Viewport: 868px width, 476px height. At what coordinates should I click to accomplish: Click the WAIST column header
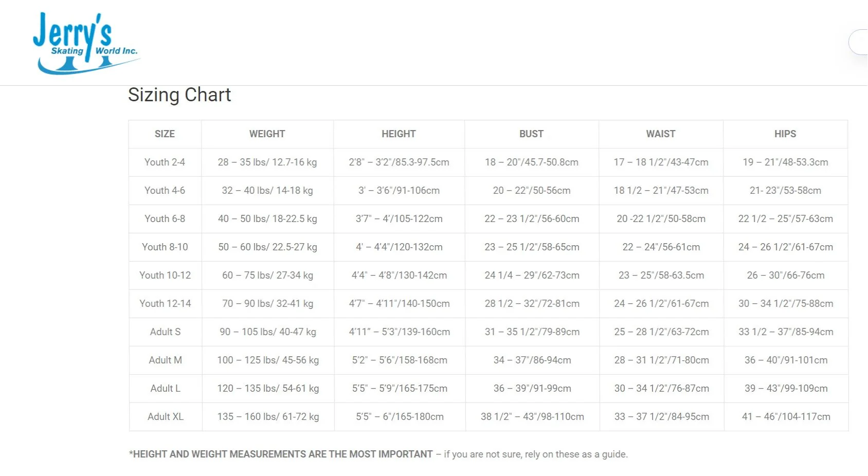tap(661, 134)
